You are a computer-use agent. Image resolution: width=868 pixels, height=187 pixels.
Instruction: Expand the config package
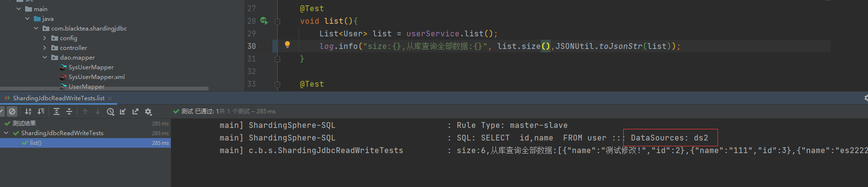tap(45, 38)
